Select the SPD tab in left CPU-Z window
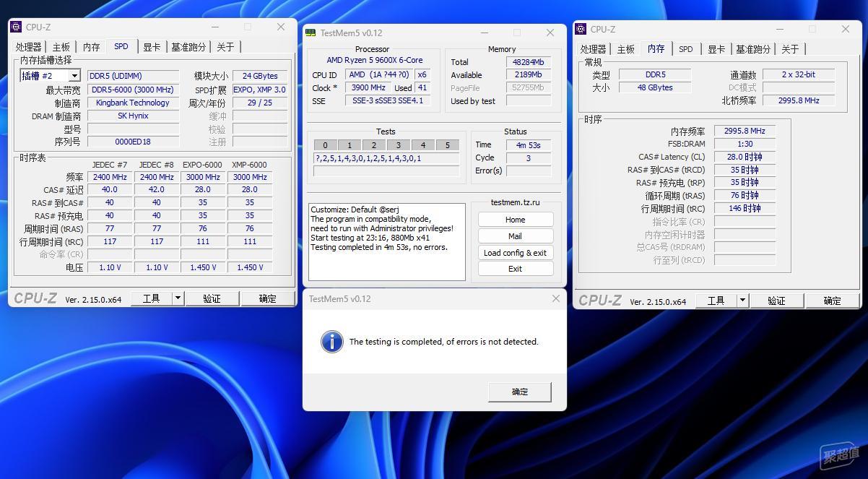 point(121,46)
